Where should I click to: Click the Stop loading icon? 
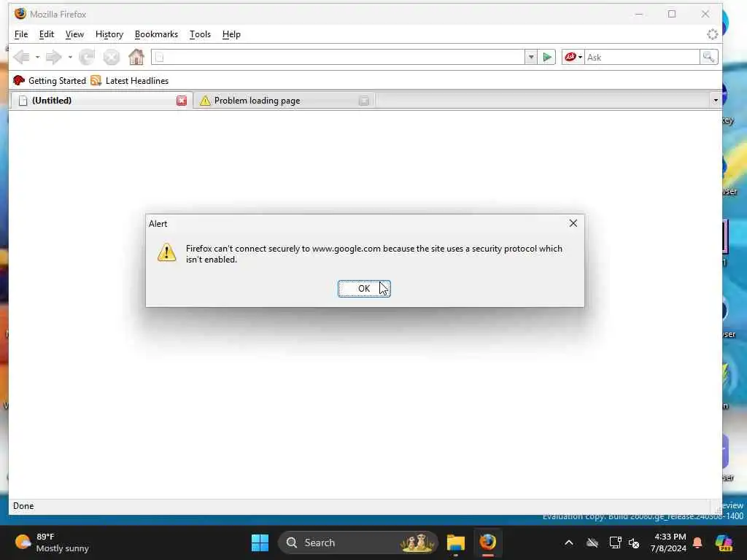112,57
